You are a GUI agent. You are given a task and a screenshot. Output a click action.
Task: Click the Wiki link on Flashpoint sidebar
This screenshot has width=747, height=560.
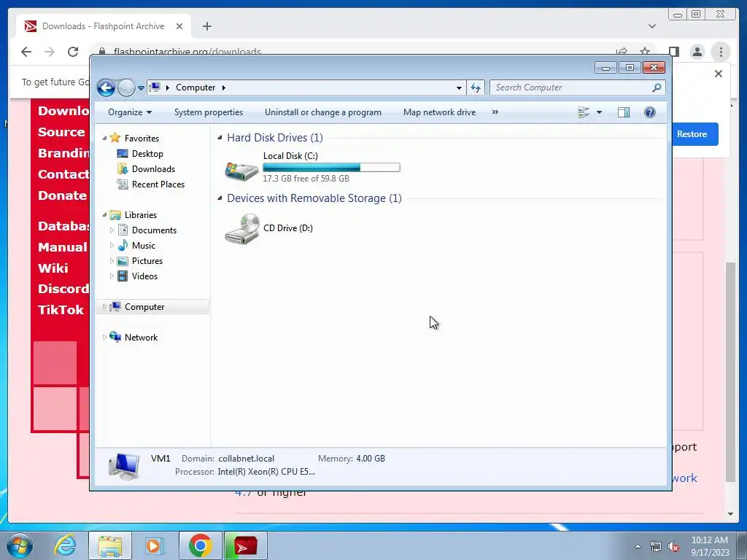53,268
